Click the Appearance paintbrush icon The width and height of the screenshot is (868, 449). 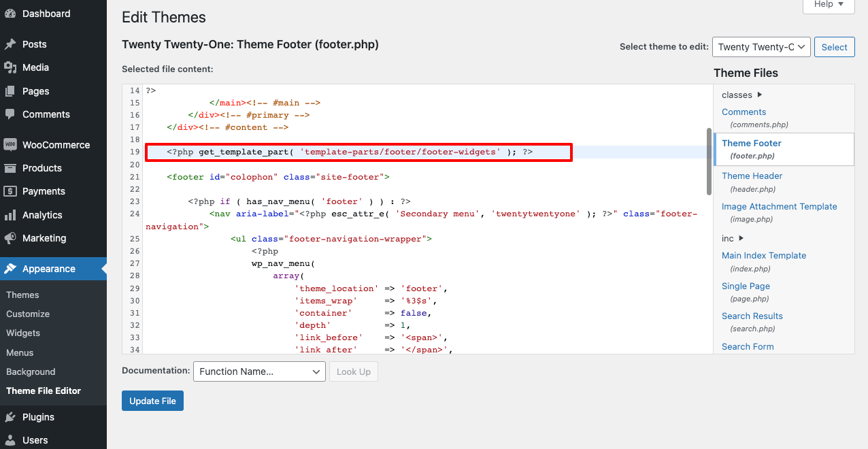point(10,269)
